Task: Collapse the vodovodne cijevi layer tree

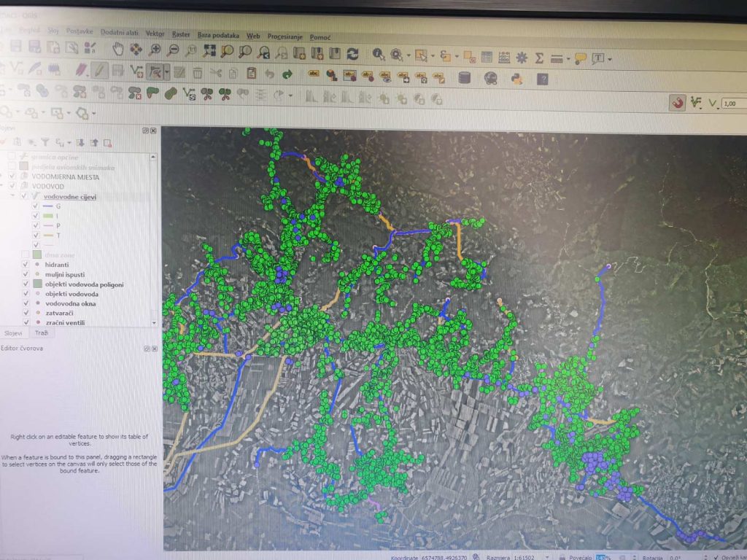Action: (12, 195)
